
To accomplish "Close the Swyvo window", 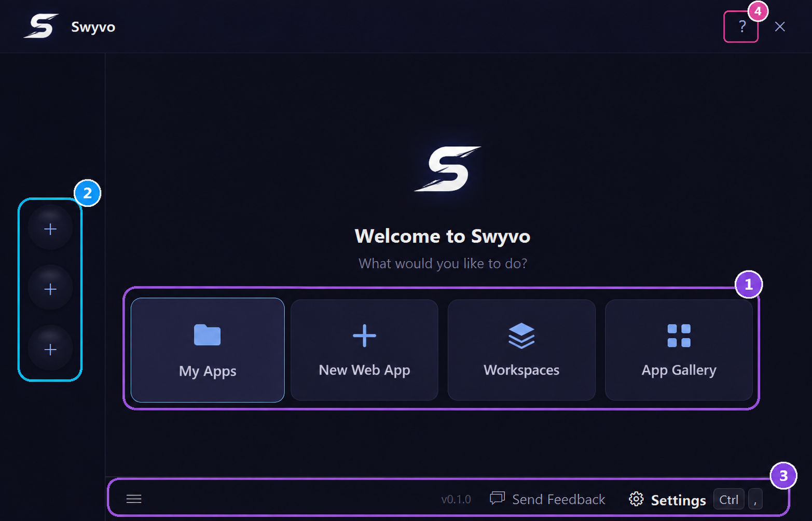I will 780,26.
